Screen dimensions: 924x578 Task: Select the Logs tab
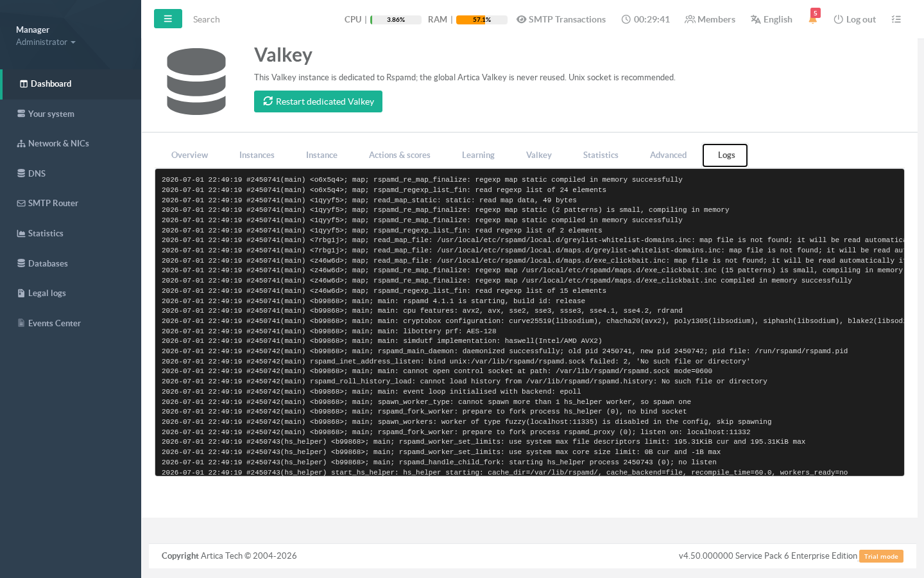point(725,155)
